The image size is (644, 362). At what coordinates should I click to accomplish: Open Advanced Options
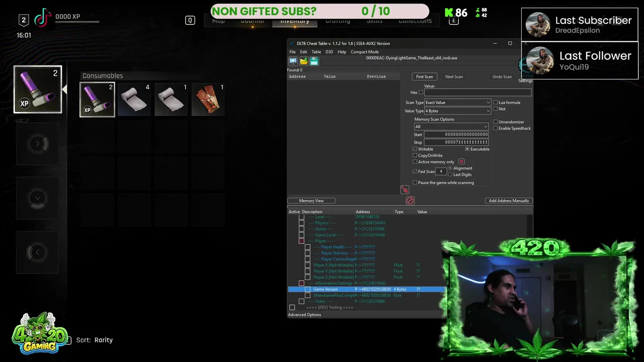304,315
